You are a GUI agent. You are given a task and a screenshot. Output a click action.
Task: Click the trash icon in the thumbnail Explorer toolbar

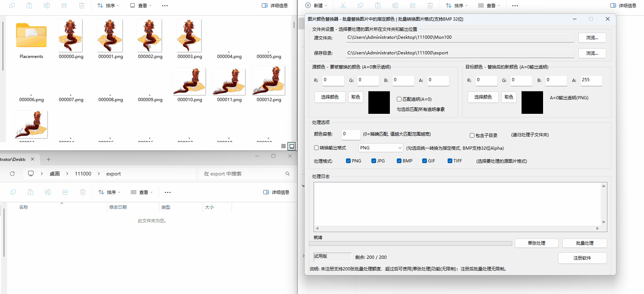tap(82, 5)
